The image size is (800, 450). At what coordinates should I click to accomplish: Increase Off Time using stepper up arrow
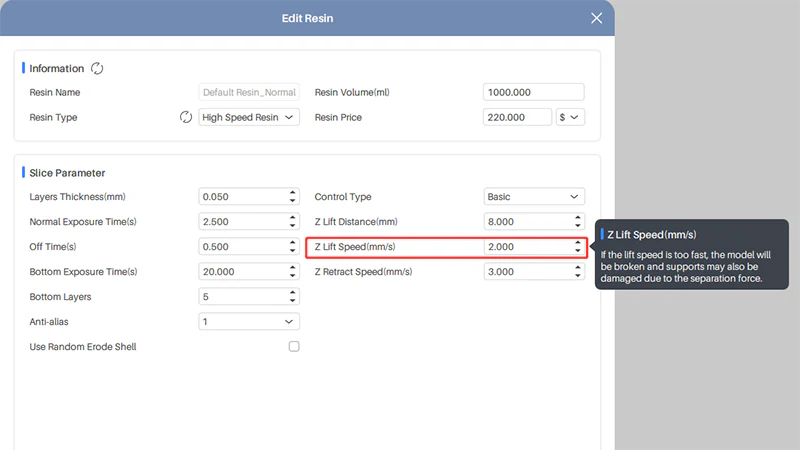pos(292,243)
